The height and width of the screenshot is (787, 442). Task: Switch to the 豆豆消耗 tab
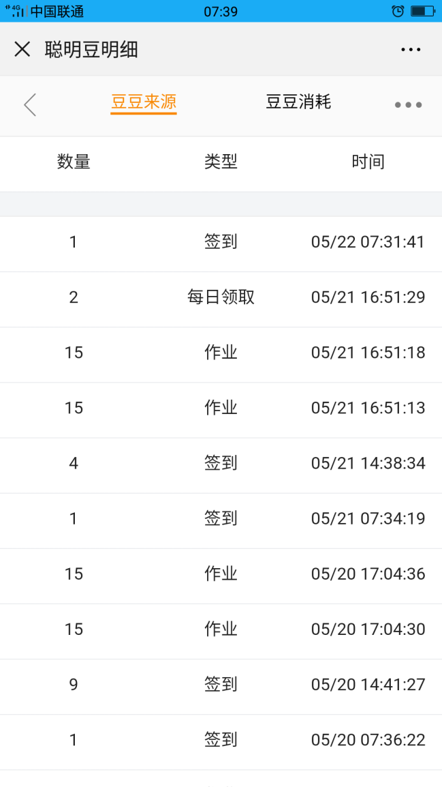coord(299,102)
